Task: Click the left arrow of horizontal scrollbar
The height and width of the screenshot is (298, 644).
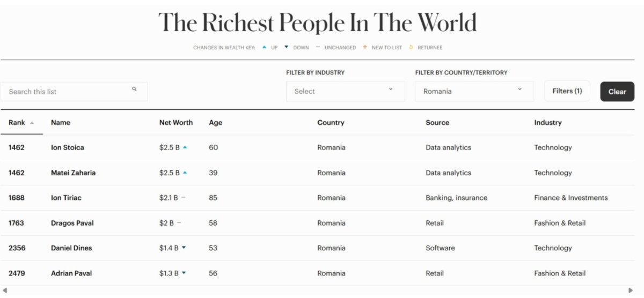Action: pyautogui.click(x=5, y=290)
